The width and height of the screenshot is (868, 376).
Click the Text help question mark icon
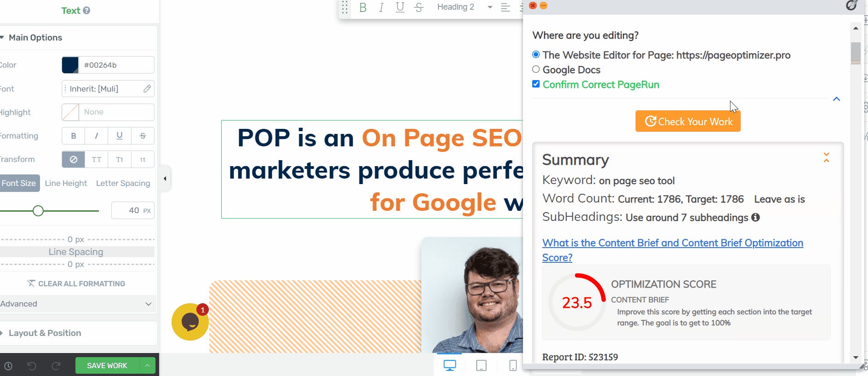[86, 11]
